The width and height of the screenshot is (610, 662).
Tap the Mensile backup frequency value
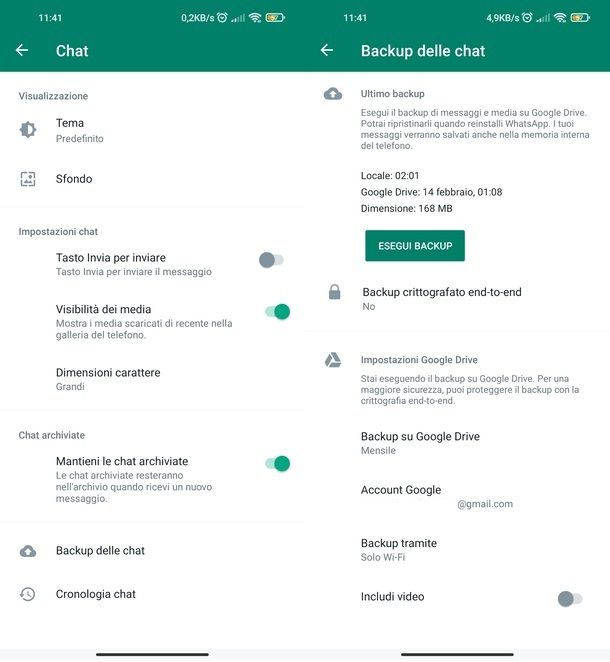point(378,450)
